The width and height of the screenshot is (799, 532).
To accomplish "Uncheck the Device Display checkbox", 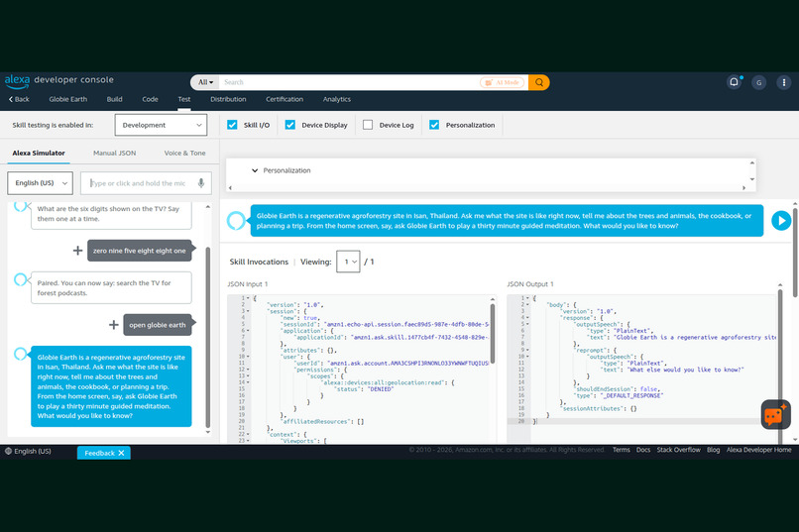I will click(289, 125).
